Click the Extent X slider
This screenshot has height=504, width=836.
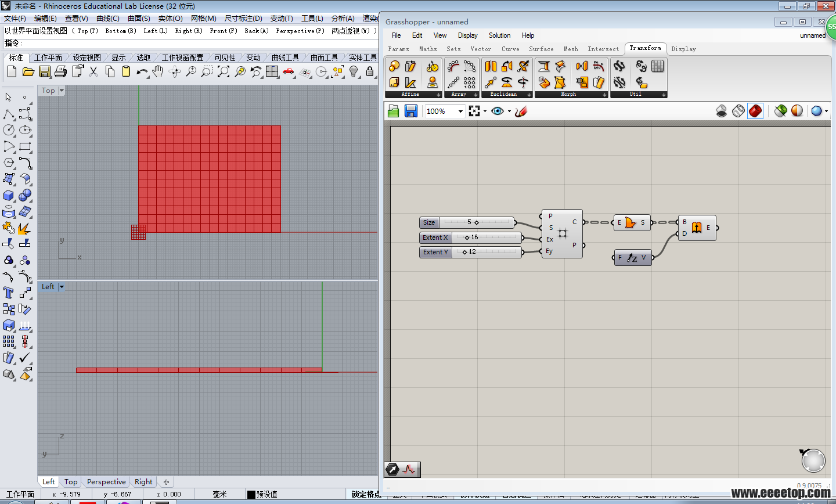(471, 237)
